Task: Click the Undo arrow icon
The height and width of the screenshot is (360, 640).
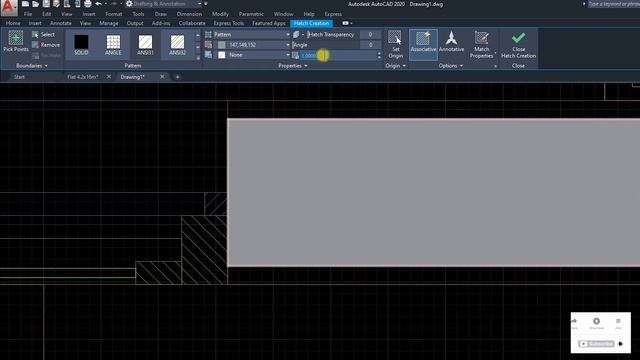Action: 98,4
